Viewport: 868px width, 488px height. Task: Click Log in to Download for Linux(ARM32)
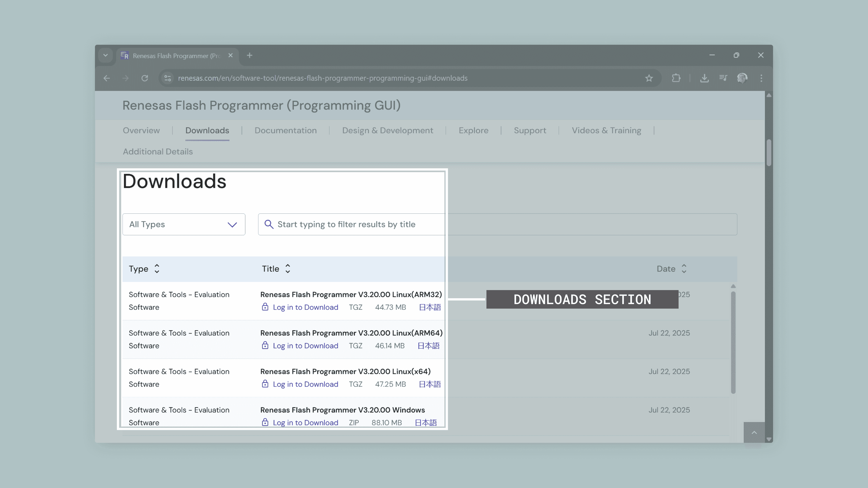pyautogui.click(x=305, y=307)
